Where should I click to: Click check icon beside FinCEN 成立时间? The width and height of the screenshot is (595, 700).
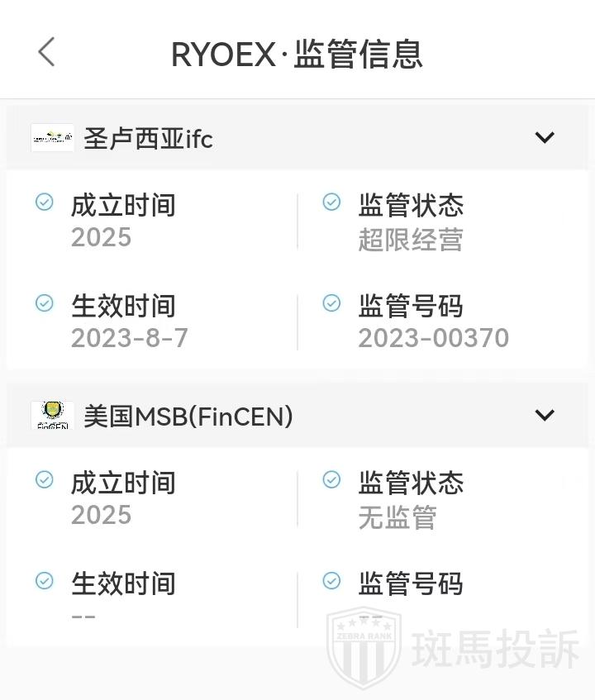pos(45,480)
